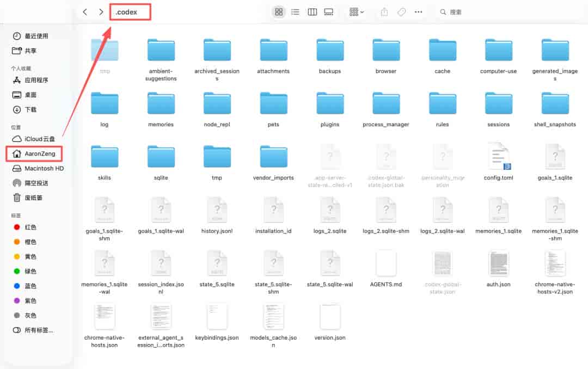Click the Share toolbar icon
The width and height of the screenshot is (588, 369).
[384, 12]
